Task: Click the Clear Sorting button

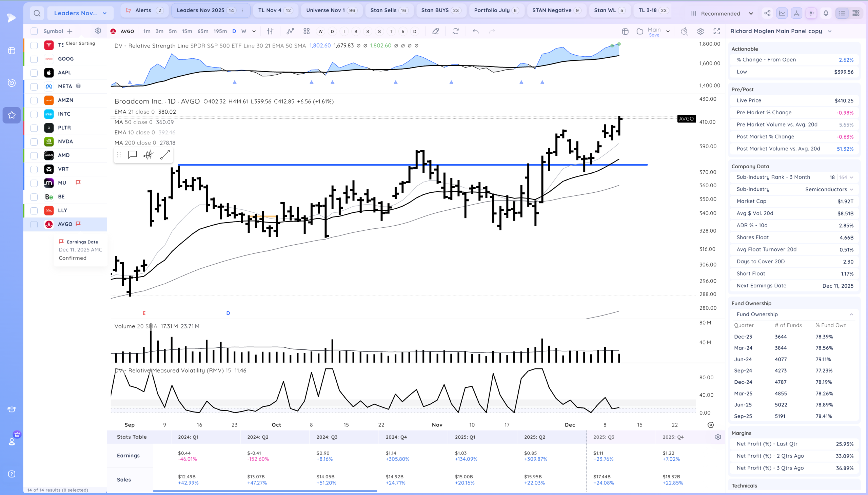Action: click(80, 43)
